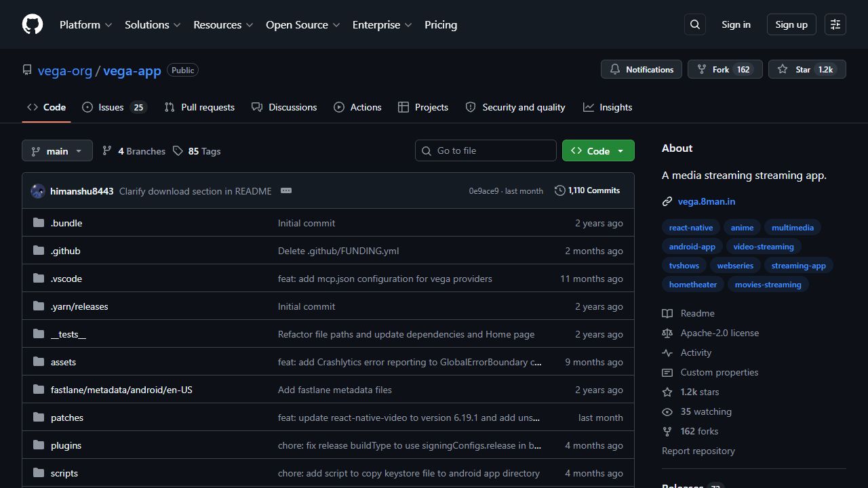Open the himanshu8443 author link
This screenshot has width=868, height=488.
click(x=82, y=191)
